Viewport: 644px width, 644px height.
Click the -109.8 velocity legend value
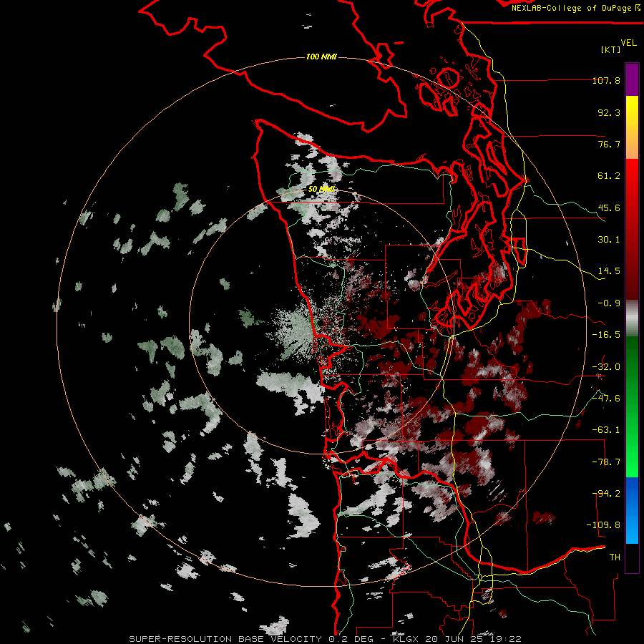click(604, 525)
